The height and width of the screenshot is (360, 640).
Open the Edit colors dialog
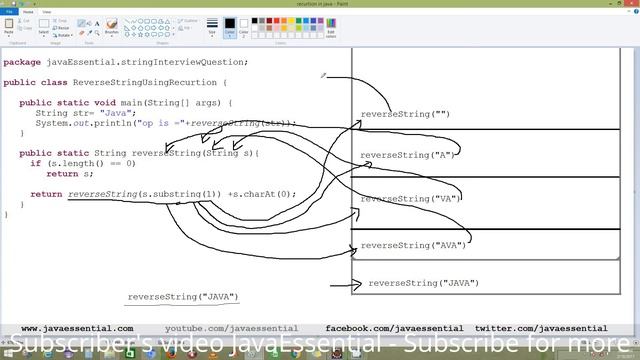point(331,28)
